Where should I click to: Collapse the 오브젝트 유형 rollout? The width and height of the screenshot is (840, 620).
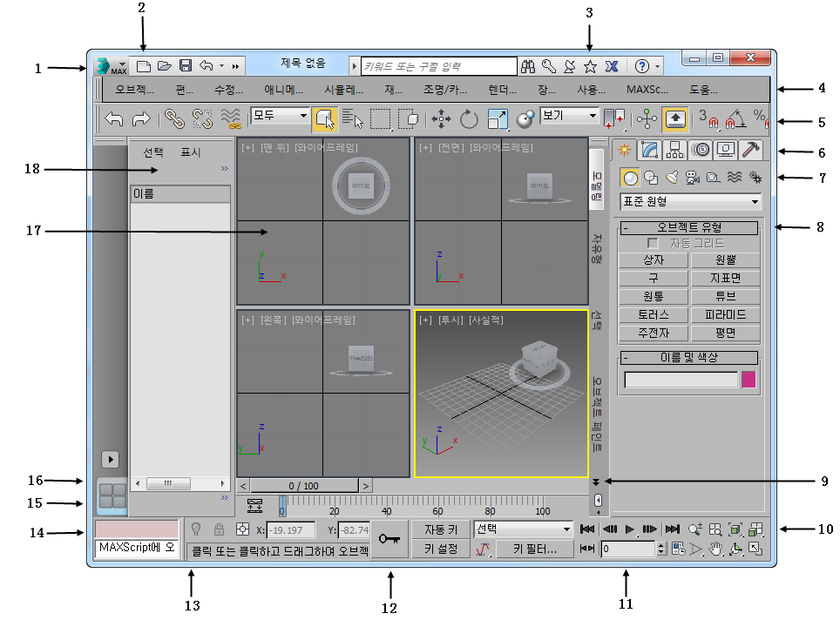click(x=689, y=227)
